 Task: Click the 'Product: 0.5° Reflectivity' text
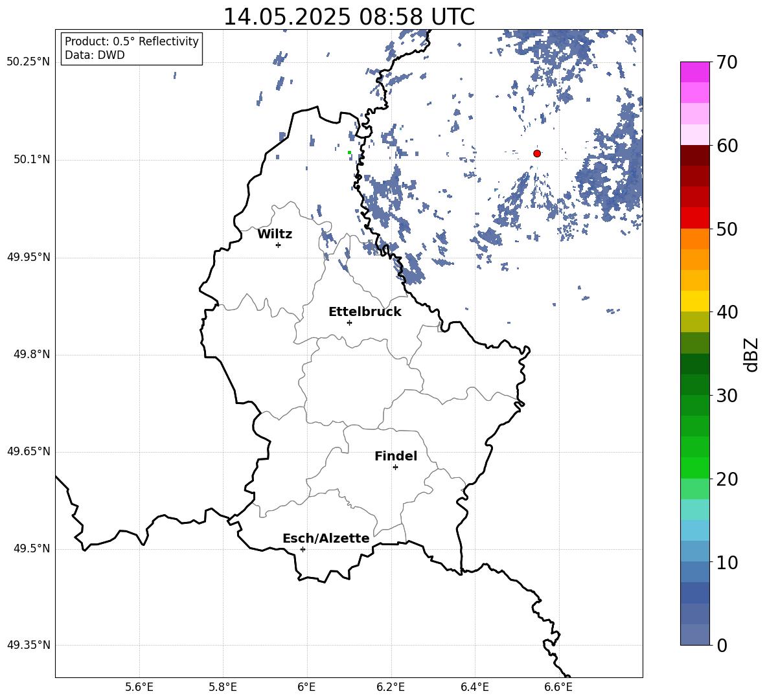[132, 41]
